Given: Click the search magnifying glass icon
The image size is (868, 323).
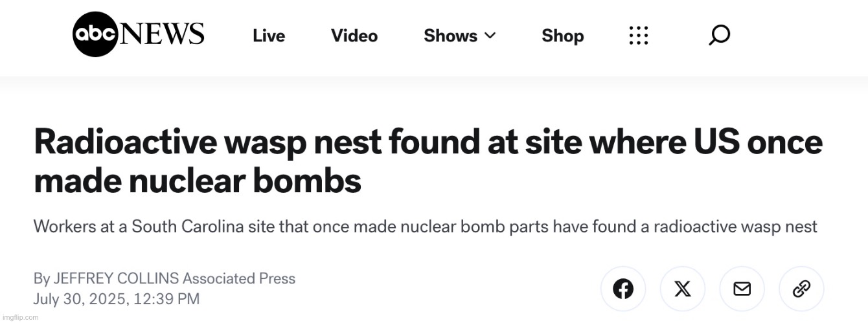Looking at the screenshot, I should 719,36.
